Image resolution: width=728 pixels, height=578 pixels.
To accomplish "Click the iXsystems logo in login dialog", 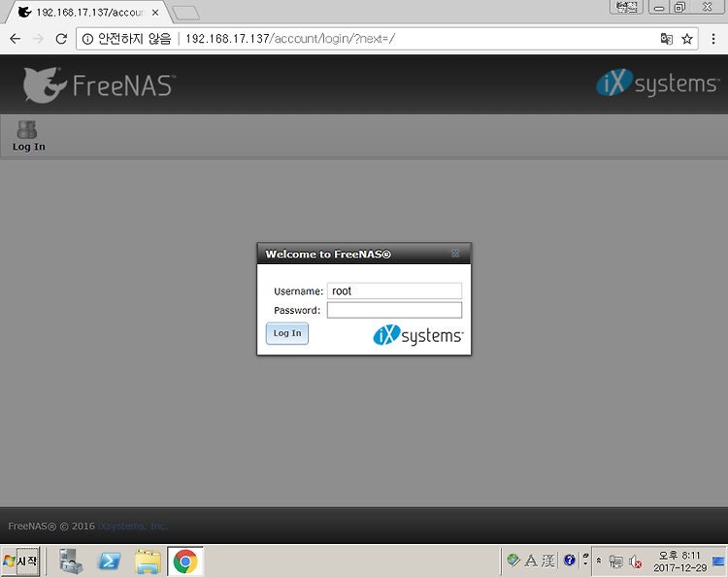I will click(417, 334).
